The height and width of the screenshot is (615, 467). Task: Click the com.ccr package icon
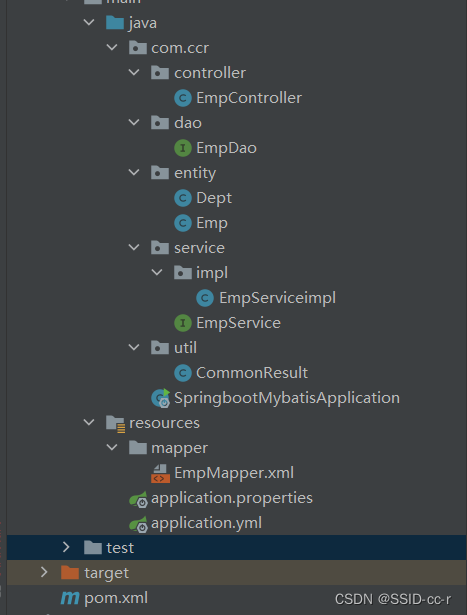pos(138,48)
